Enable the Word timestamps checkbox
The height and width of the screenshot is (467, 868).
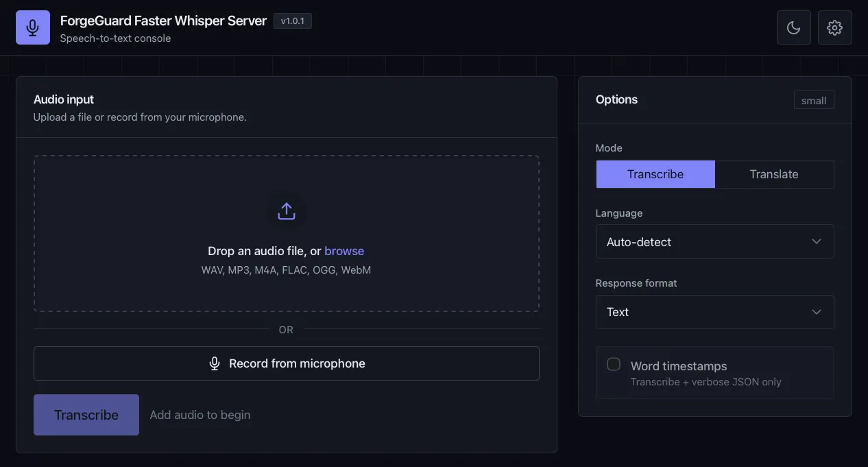614,364
